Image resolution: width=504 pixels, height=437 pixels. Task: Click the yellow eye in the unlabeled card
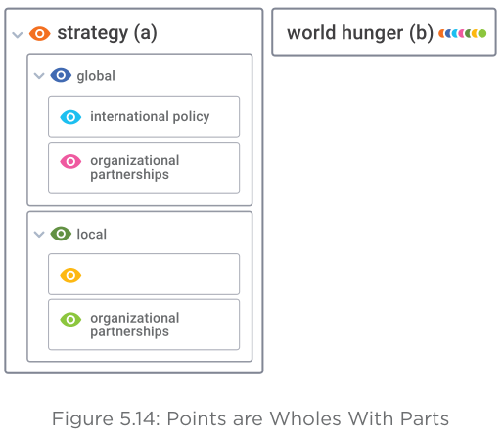(x=70, y=275)
